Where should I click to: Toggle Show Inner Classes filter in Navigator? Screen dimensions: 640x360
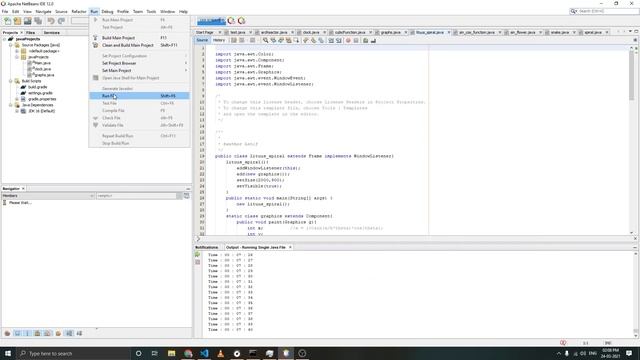click(47, 333)
